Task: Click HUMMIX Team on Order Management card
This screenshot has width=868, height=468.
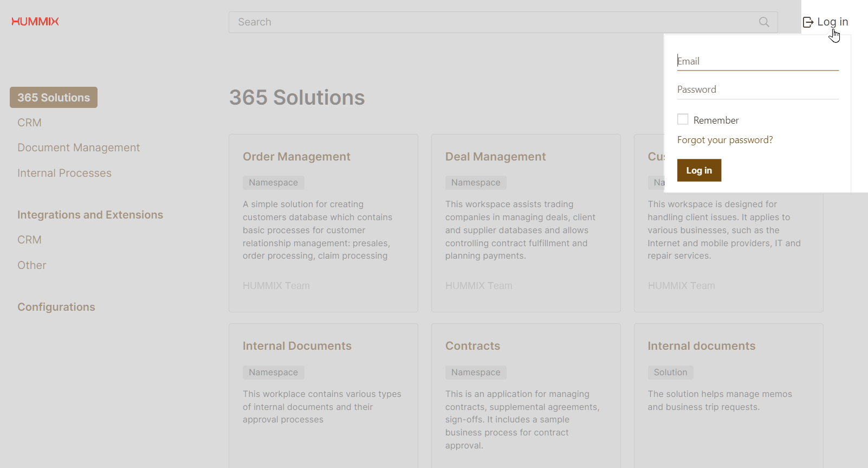Action: (276, 286)
